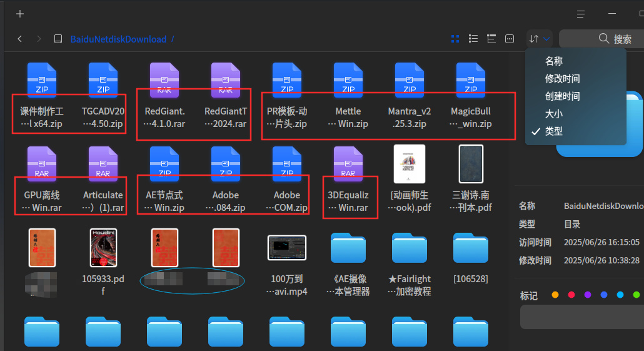Minimize the file manager window

point(612,14)
